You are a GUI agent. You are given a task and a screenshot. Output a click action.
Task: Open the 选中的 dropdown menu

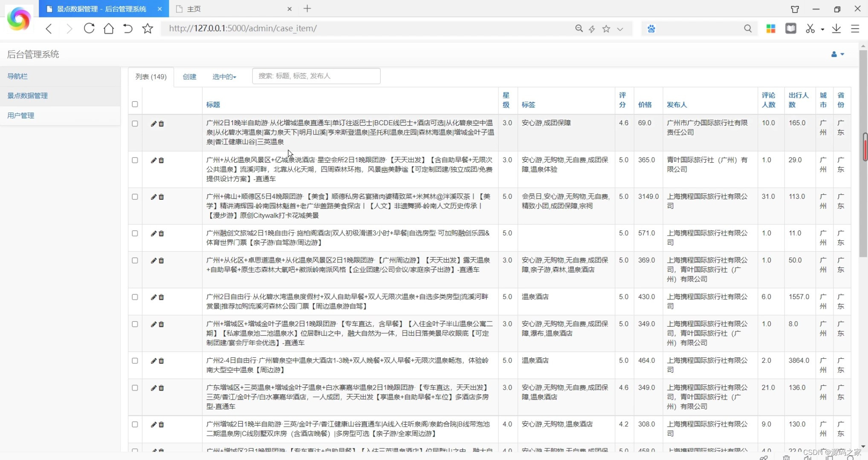point(224,77)
